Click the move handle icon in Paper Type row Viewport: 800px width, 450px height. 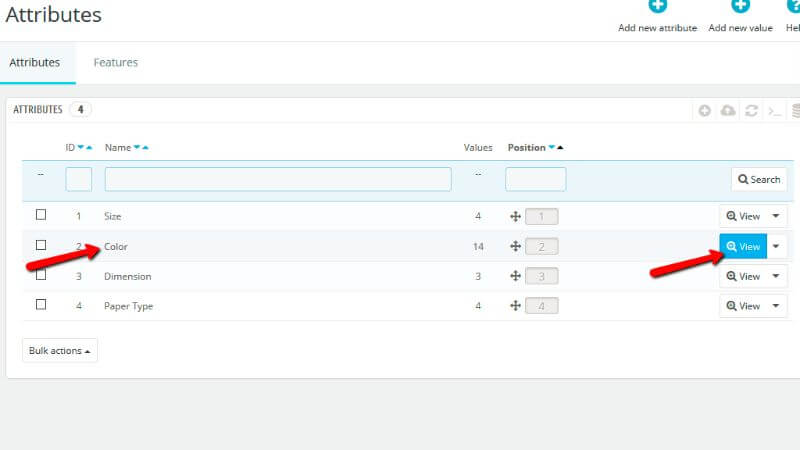[x=515, y=306]
